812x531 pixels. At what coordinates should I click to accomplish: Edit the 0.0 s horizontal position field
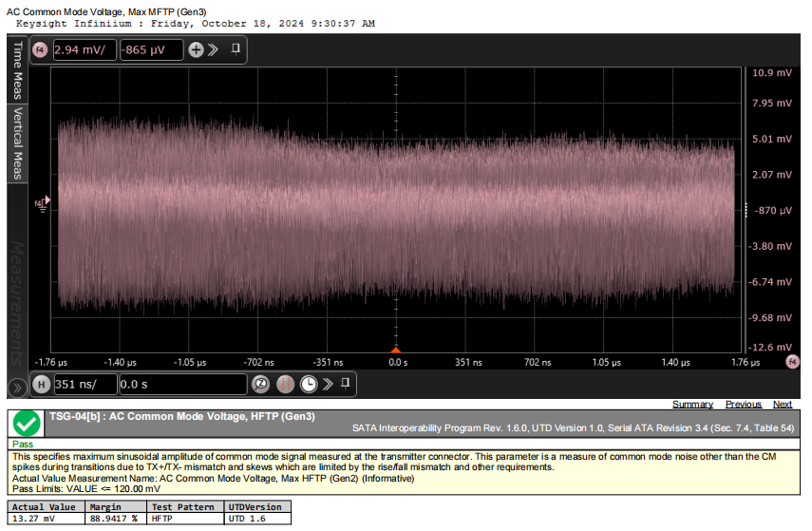point(183,385)
